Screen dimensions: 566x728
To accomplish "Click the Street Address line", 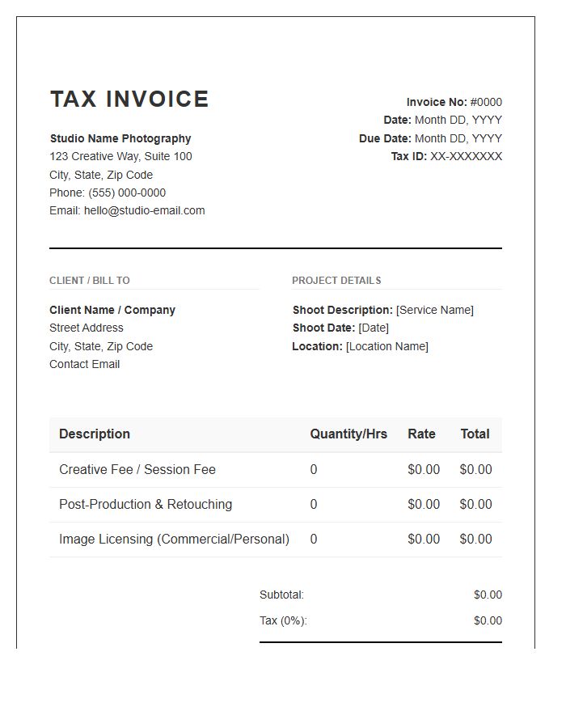I will pos(87,328).
